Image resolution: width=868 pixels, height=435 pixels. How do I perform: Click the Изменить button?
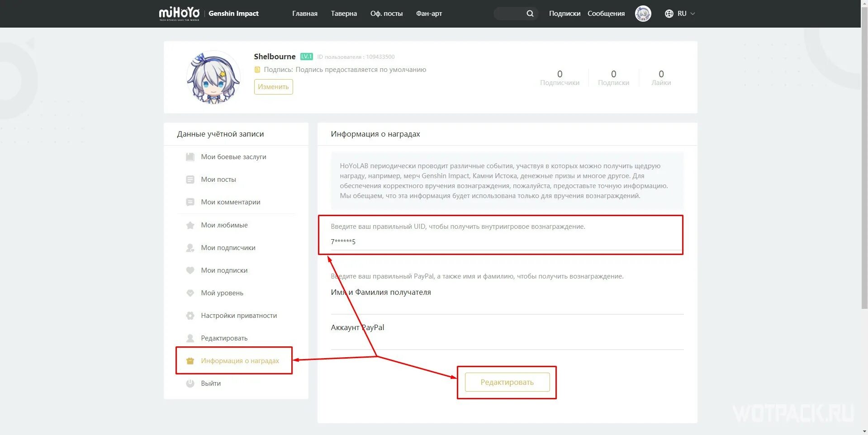(273, 87)
